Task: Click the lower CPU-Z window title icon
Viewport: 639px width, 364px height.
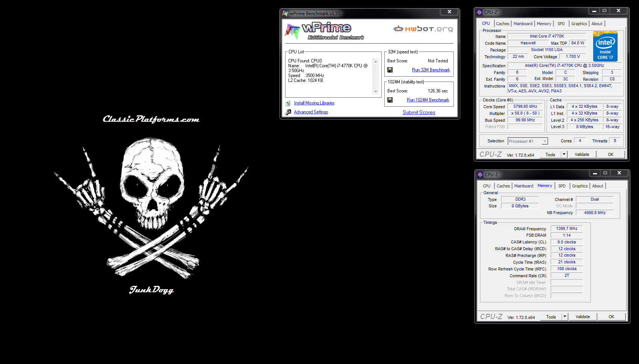Action: (480, 175)
